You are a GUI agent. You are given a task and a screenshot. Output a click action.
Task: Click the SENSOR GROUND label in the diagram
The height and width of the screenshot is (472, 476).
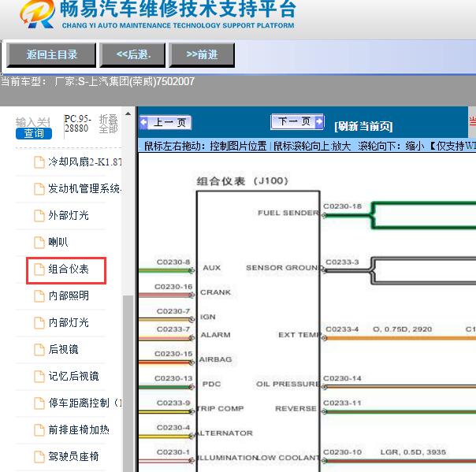point(284,268)
